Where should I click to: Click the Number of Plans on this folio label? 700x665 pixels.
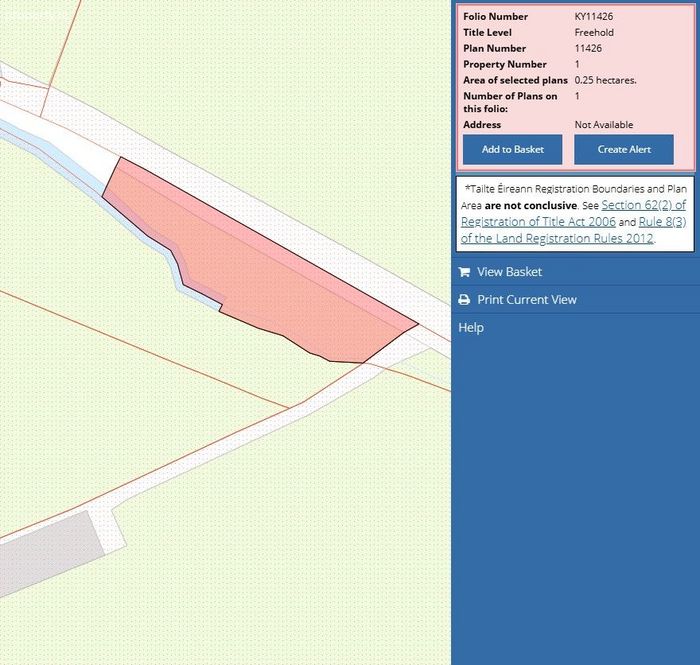[x=510, y=102]
